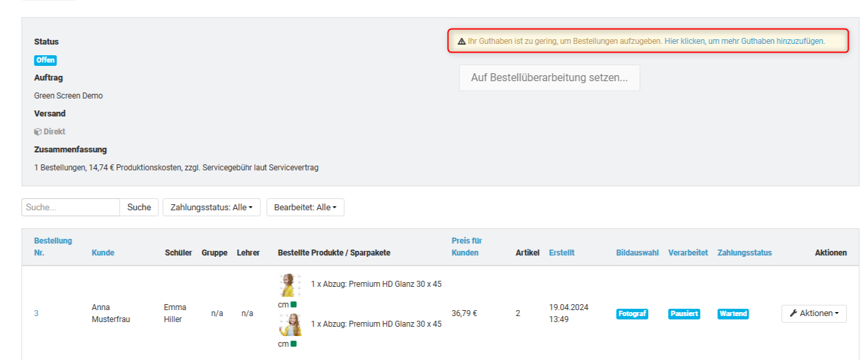Open the first ordered product thumbnail
The width and height of the screenshot is (868, 360).
point(290,285)
